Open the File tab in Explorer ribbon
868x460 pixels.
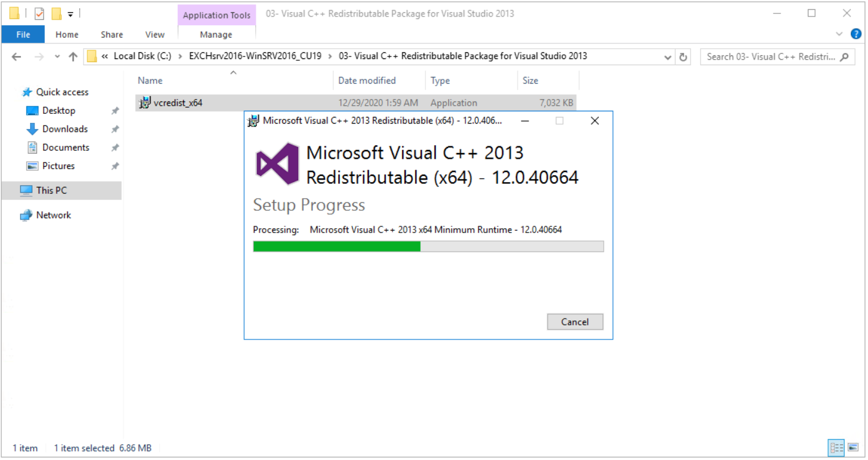[x=23, y=34]
